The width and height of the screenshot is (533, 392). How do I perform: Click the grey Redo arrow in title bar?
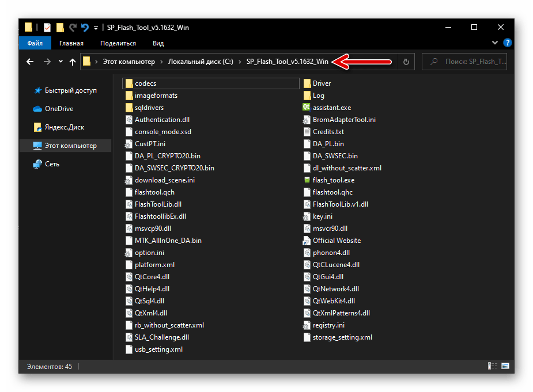(x=73, y=28)
